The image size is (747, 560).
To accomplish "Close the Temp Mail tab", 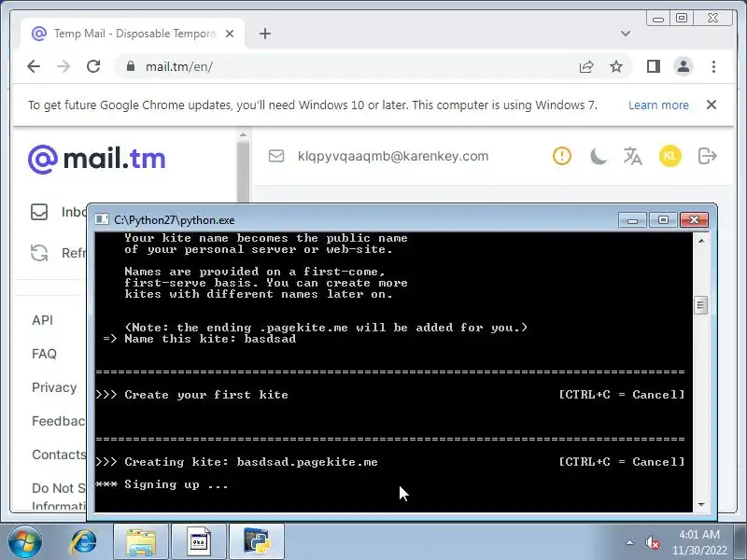I will (x=230, y=34).
